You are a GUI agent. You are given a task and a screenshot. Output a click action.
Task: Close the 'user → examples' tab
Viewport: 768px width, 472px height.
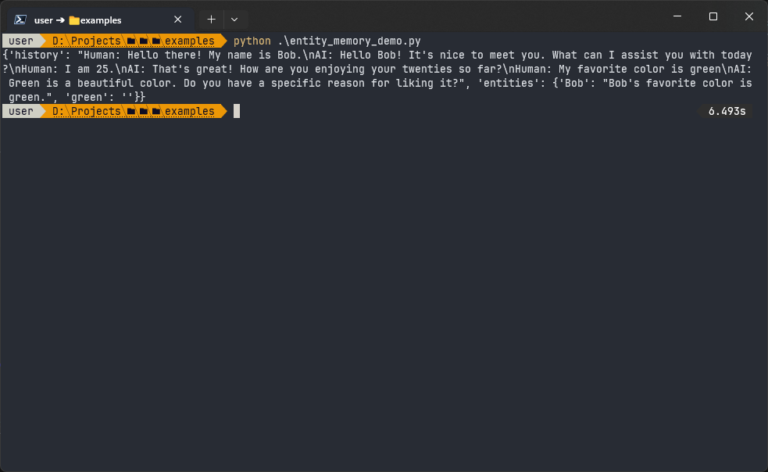point(178,19)
